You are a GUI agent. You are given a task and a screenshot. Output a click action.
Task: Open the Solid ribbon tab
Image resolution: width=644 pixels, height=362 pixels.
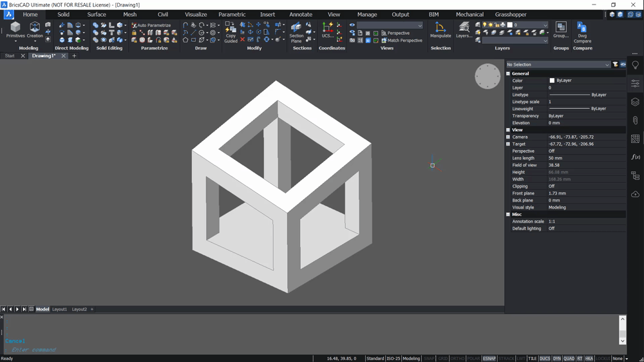pyautogui.click(x=63, y=14)
